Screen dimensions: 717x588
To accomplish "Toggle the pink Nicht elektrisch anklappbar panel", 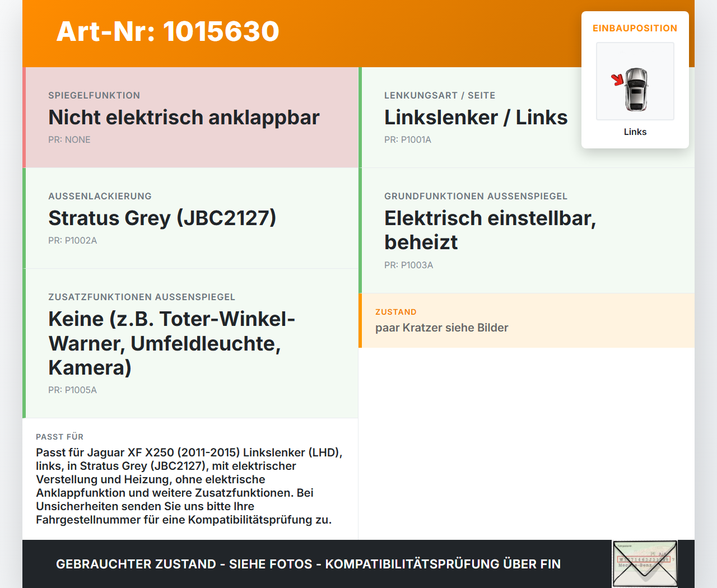I will pos(190,117).
